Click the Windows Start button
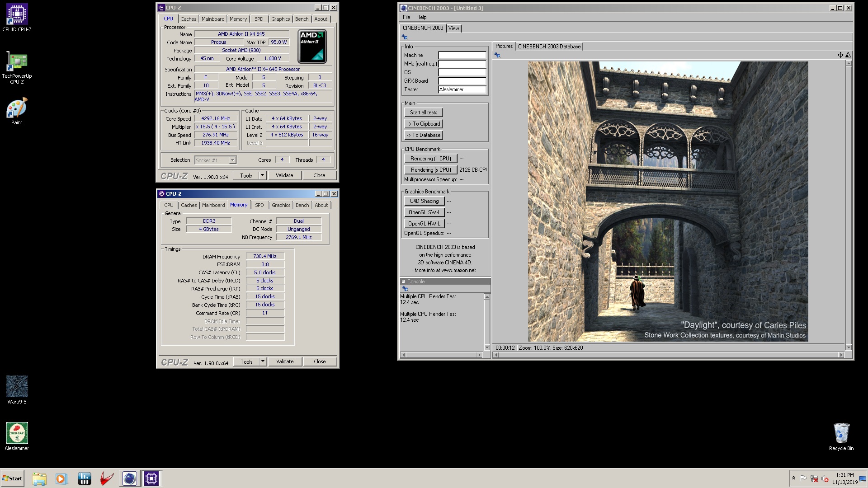868x488 pixels. pos(12,479)
